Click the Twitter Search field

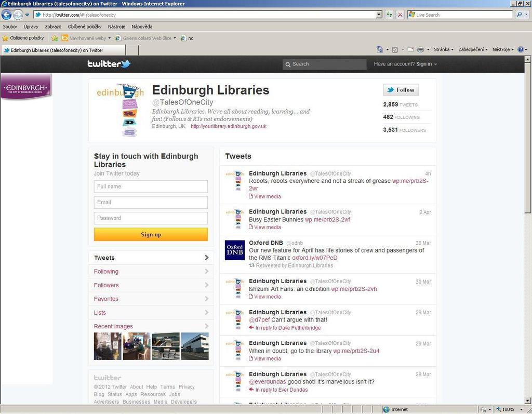click(x=324, y=64)
